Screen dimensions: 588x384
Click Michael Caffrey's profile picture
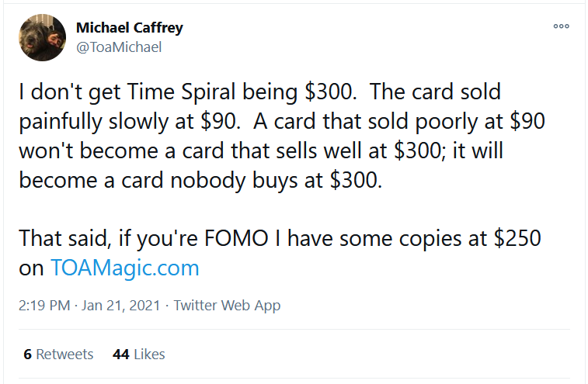click(42, 38)
